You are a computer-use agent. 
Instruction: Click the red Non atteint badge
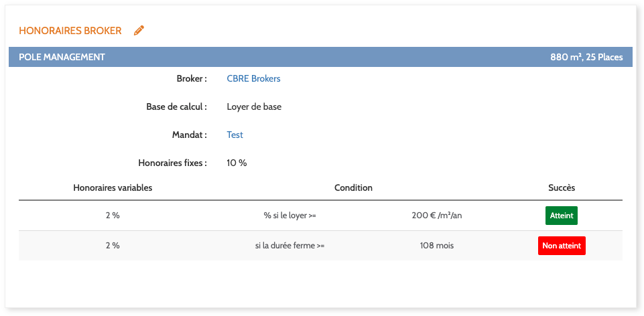point(562,246)
